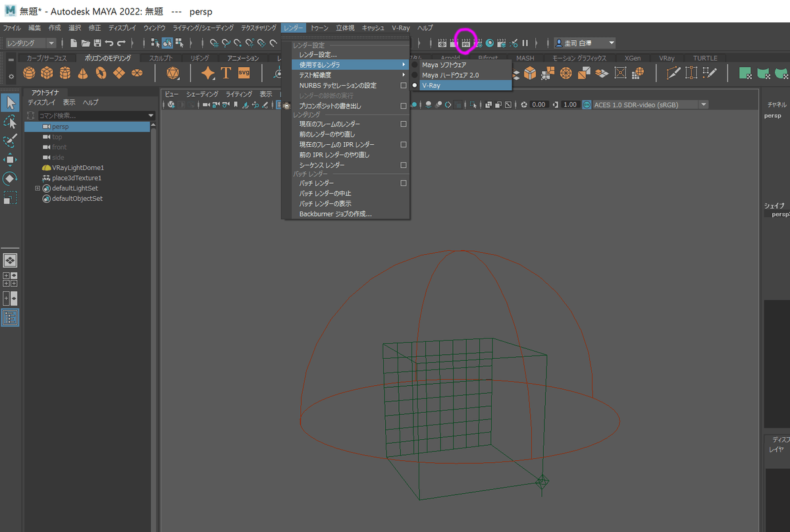
Task: Open a scene with the folder icon
Action: click(x=86, y=43)
